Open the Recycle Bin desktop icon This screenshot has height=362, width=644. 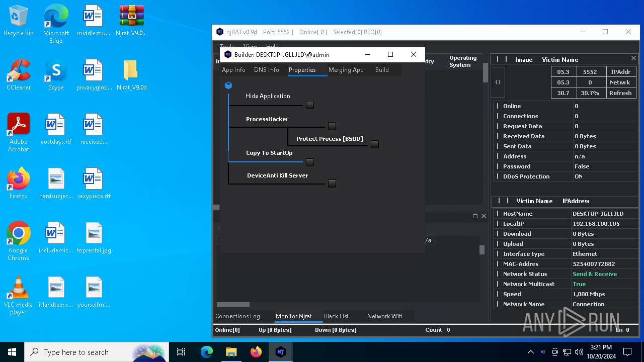pyautogui.click(x=19, y=21)
